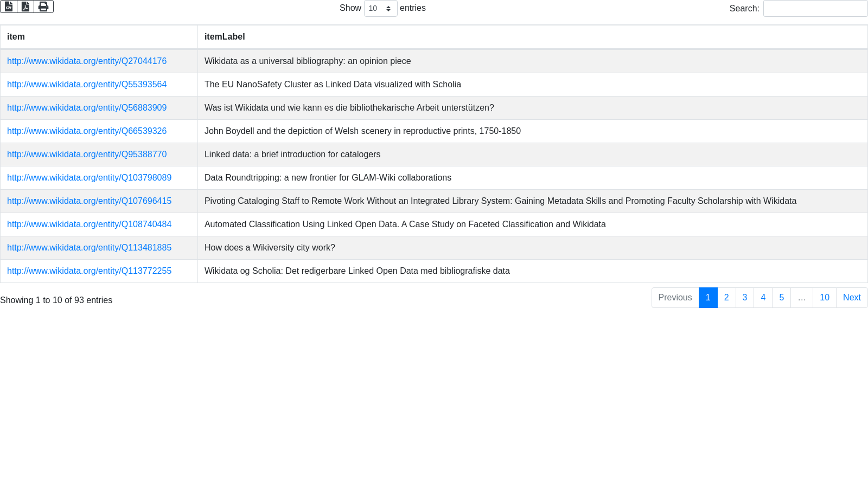The width and height of the screenshot is (868, 488).
Task: Open Wikidata entity Q113772255 link
Action: tap(89, 271)
